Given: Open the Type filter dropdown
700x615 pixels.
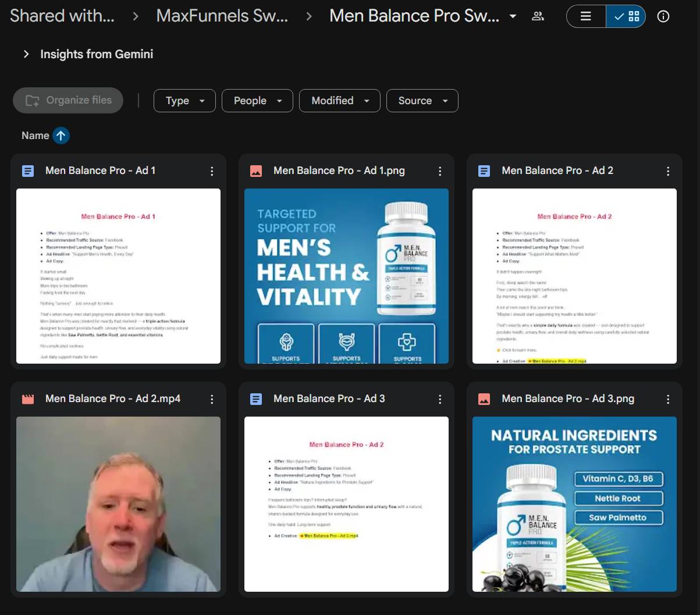Looking at the screenshot, I should point(184,101).
